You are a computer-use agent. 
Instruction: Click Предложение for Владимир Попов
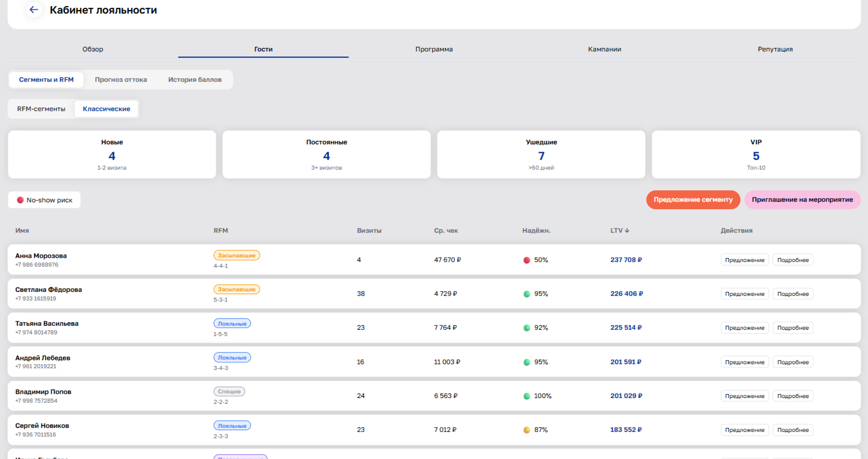745,396
